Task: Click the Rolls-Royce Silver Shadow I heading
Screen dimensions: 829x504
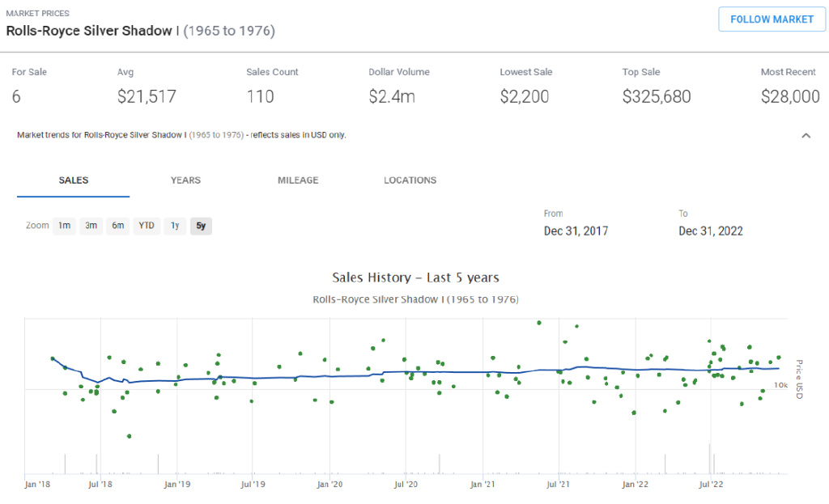Action: [141, 31]
